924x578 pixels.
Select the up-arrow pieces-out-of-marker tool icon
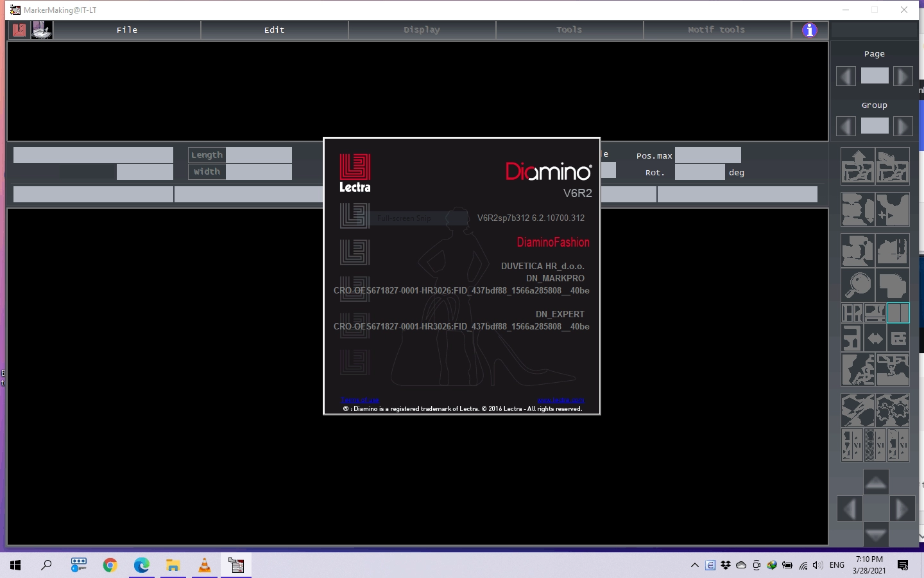858,166
